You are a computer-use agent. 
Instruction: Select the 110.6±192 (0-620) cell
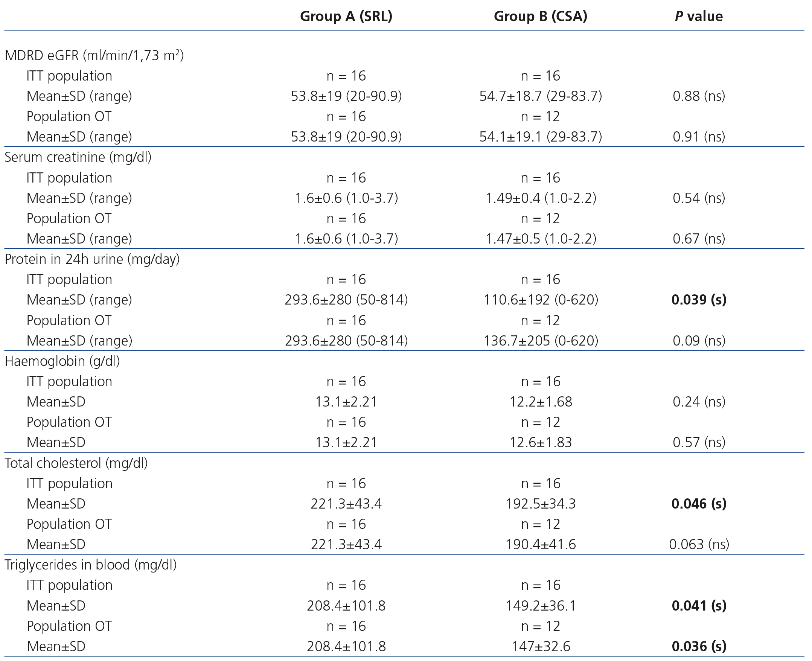541,300
